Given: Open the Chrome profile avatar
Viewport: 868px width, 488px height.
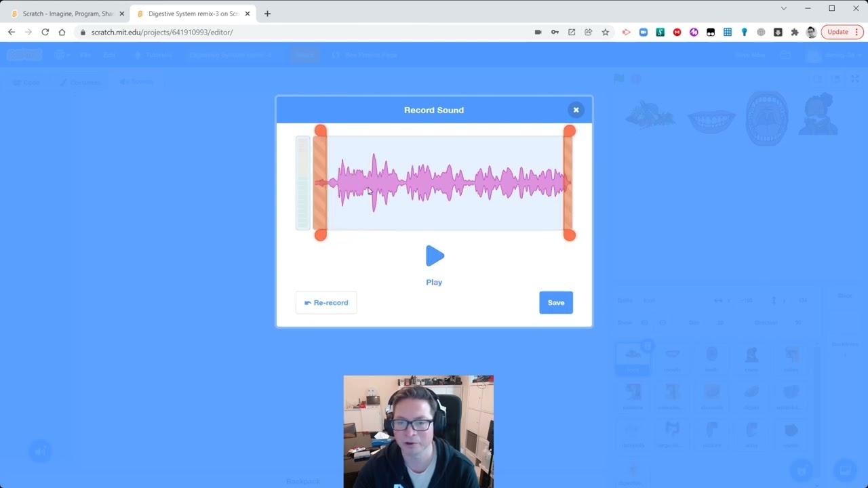Looking at the screenshot, I should 812,32.
